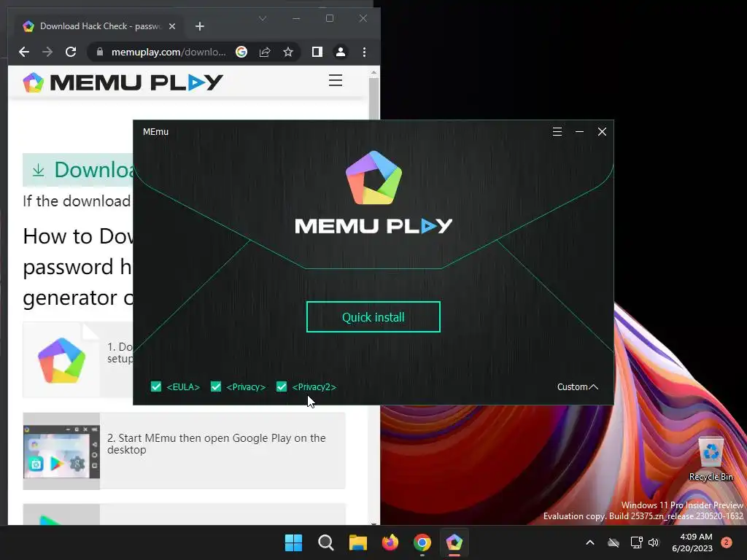
Task: Go forward in Chrome browser
Action: [x=47, y=52]
